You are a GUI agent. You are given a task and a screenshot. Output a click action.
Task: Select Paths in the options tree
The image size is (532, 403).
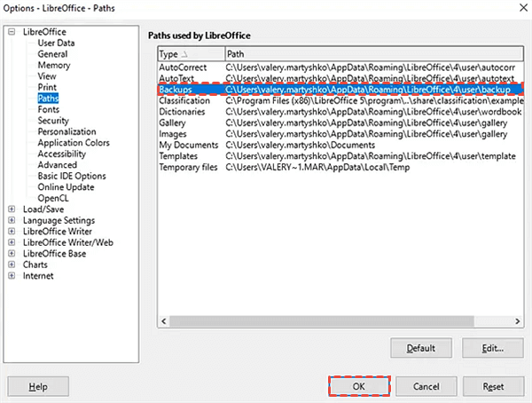48,99
